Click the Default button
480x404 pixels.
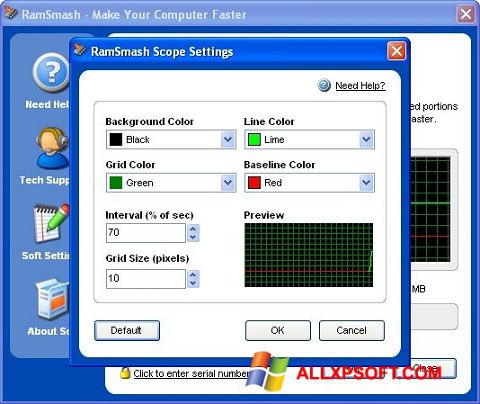(x=127, y=331)
